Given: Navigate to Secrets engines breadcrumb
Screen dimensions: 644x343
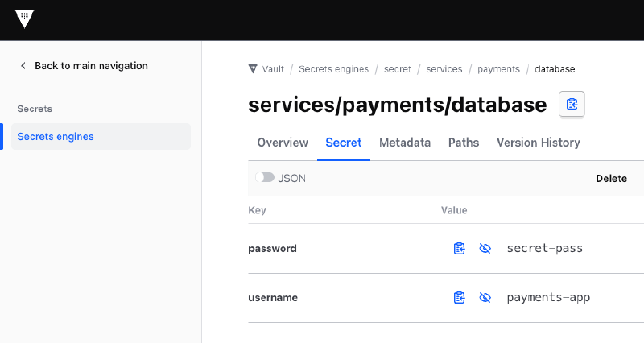Looking at the screenshot, I should click(x=333, y=69).
